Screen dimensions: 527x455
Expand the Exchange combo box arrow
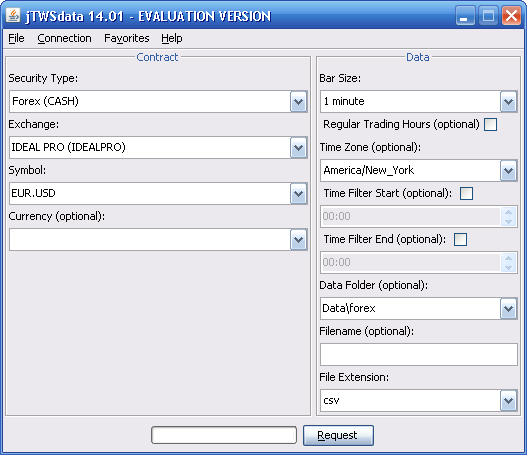pos(298,148)
